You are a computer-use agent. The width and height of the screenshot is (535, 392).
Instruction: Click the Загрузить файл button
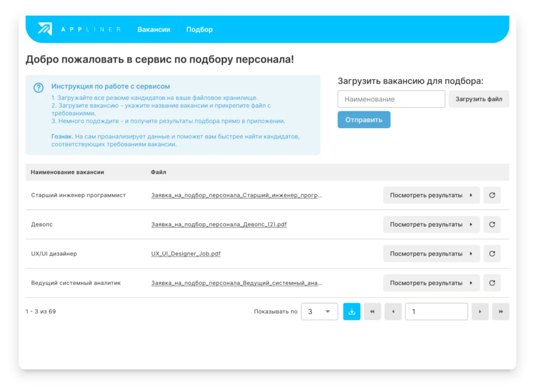pos(478,99)
